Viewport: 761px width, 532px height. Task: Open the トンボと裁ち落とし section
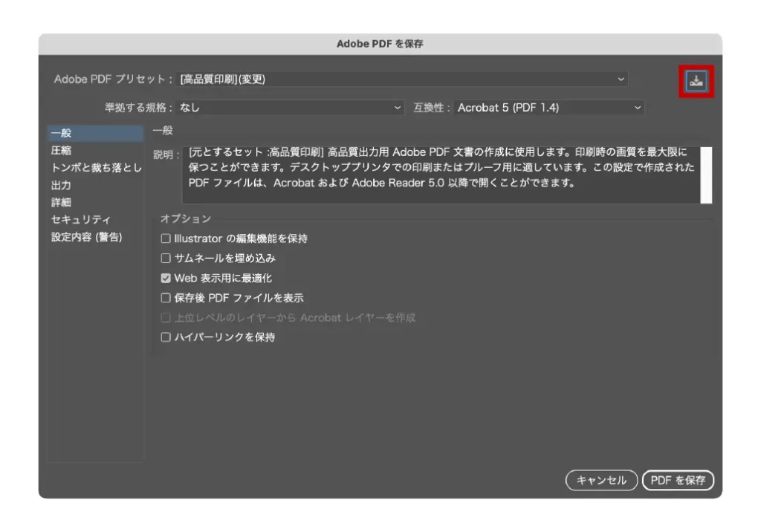(x=96, y=168)
